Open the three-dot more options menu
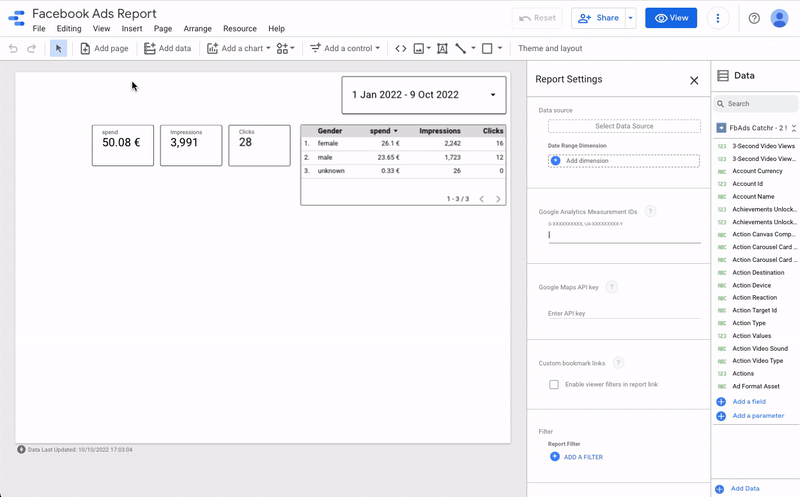 (x=717, y=18)
